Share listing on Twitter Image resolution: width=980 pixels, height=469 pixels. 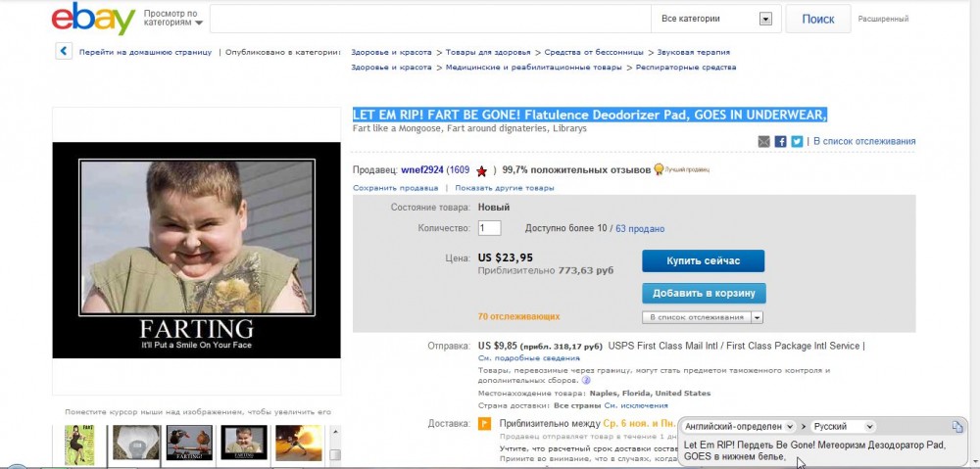click(x=797, y=142)
